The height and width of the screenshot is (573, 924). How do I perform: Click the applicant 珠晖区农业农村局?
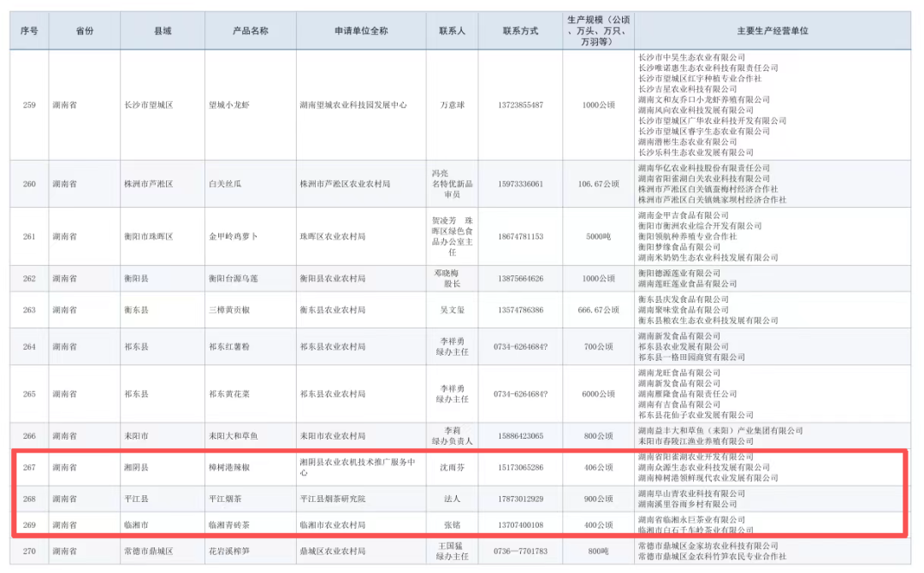tap(332, 236)
